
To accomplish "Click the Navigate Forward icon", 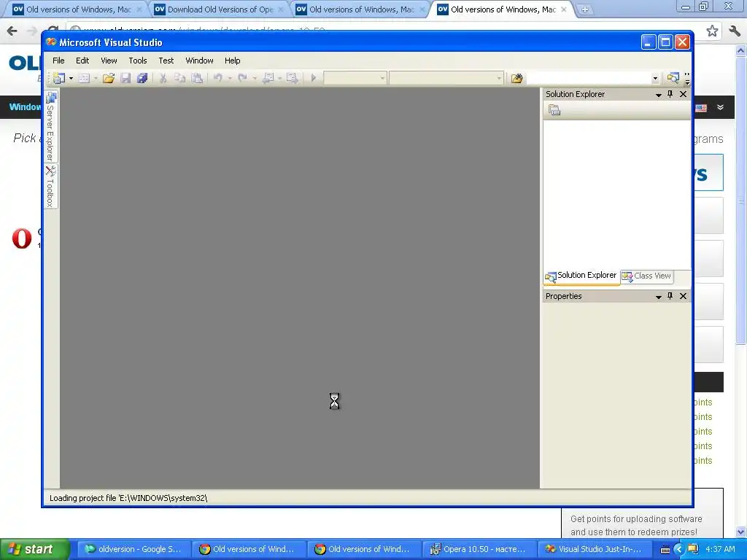I will (292, 78).
